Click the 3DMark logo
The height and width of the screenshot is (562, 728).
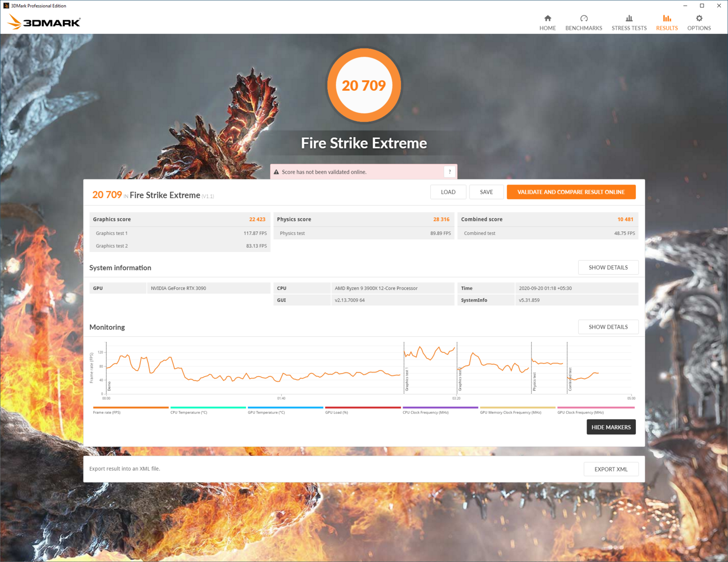44,22
